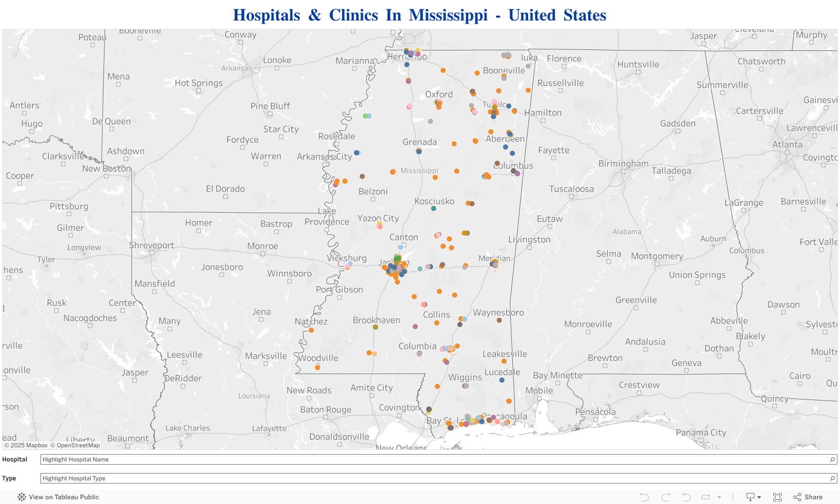Click the Share network icon
The image size is (840, 504).
797,497
